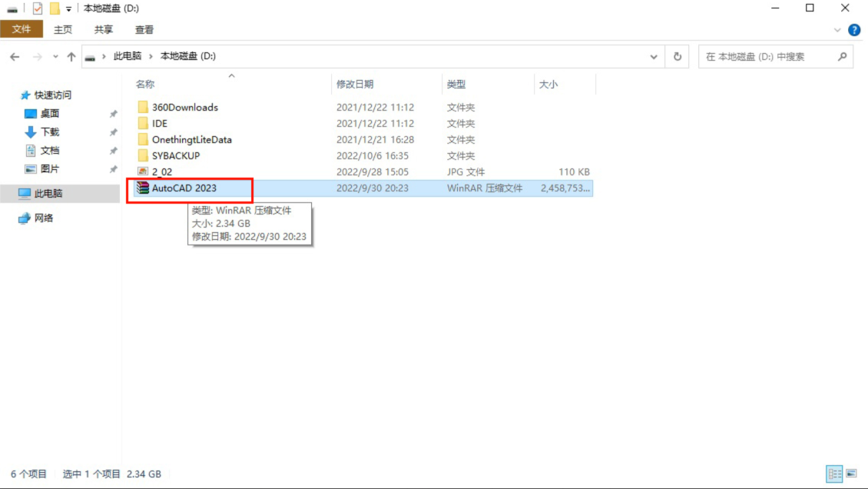The image size is (868, 489).
Task: Click the Refresh button beside address bar
Action: (x=677, y=57)
